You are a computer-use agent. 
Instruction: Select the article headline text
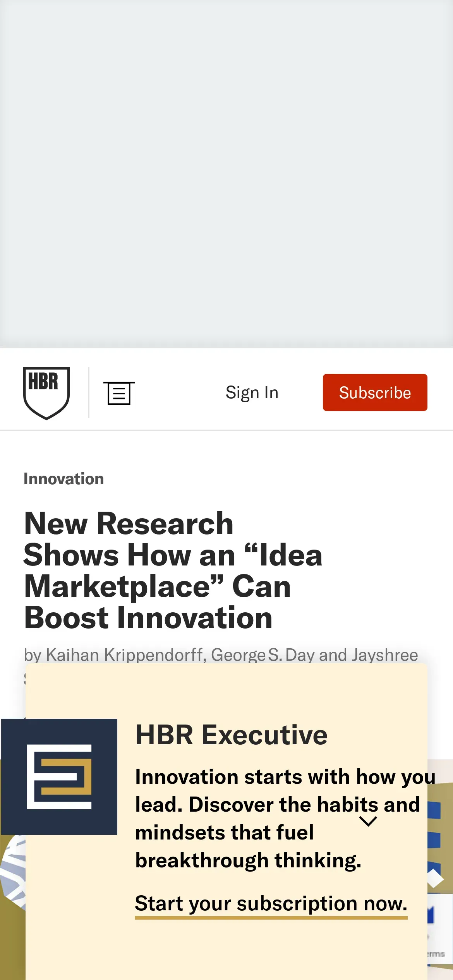(x=173, y=571)
